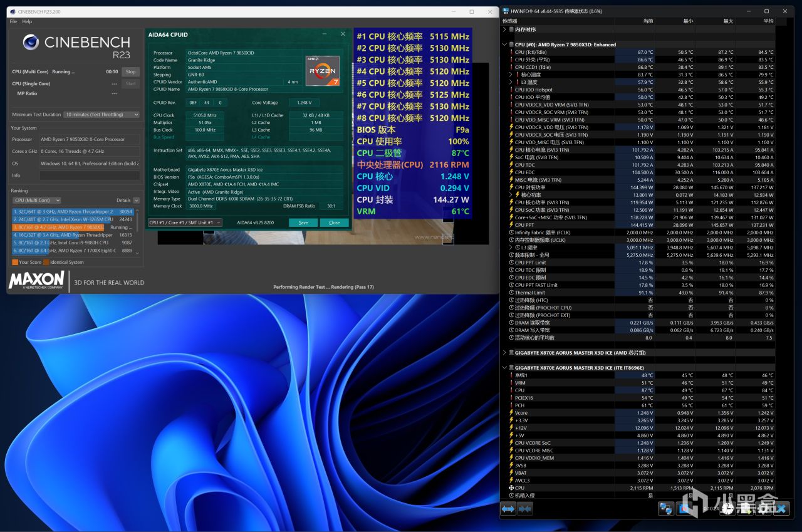802x532 pixels.
Task: Open HWiNFO network remote monitoring icon
Action: point(666,509)
